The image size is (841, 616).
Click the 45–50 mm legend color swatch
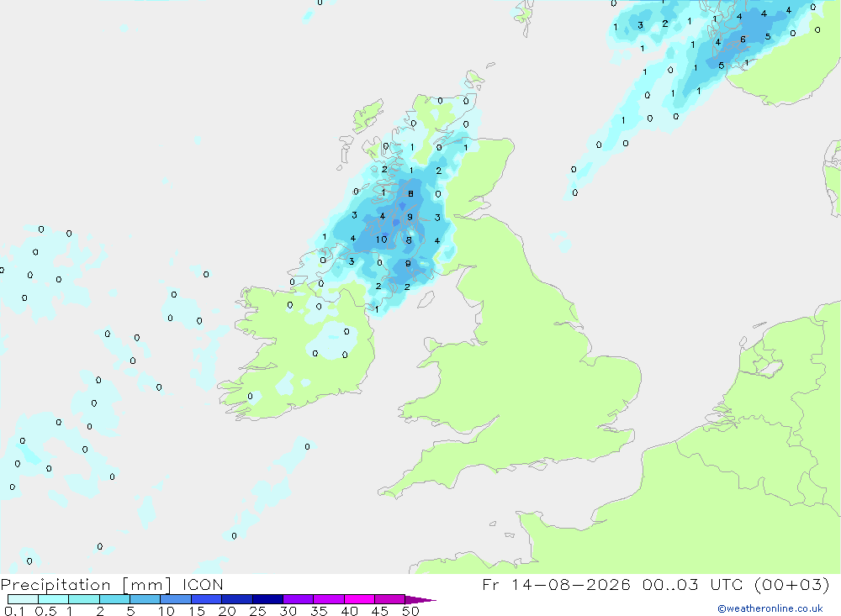click(x=390, y=599)
